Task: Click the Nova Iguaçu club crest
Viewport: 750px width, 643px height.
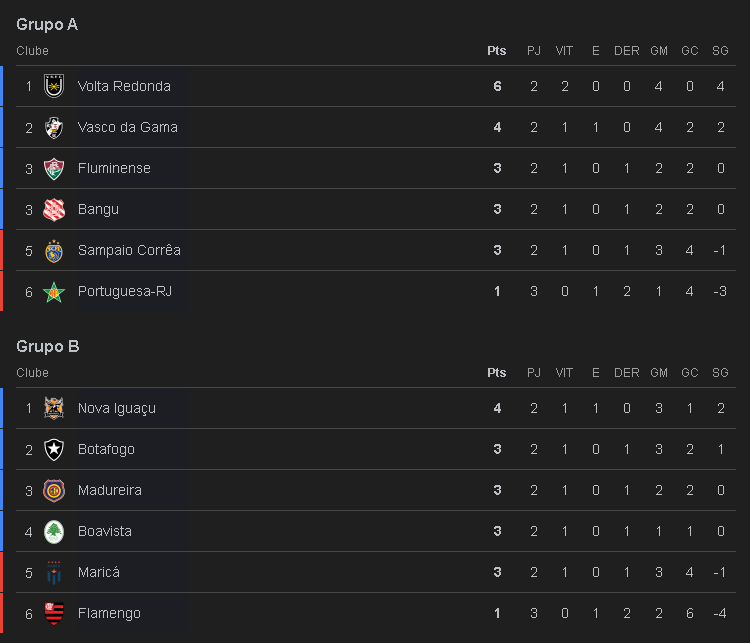Action: coord(54,408)
